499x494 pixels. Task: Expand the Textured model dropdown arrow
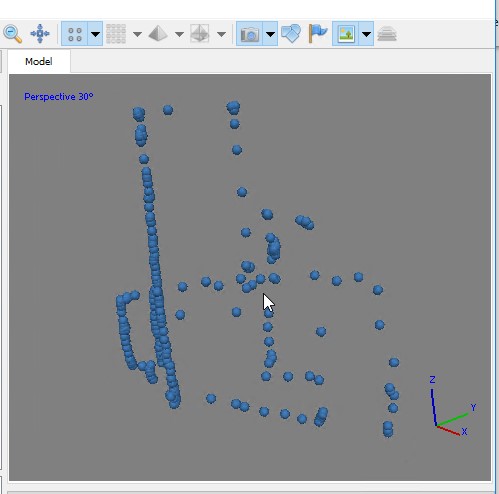221,34
